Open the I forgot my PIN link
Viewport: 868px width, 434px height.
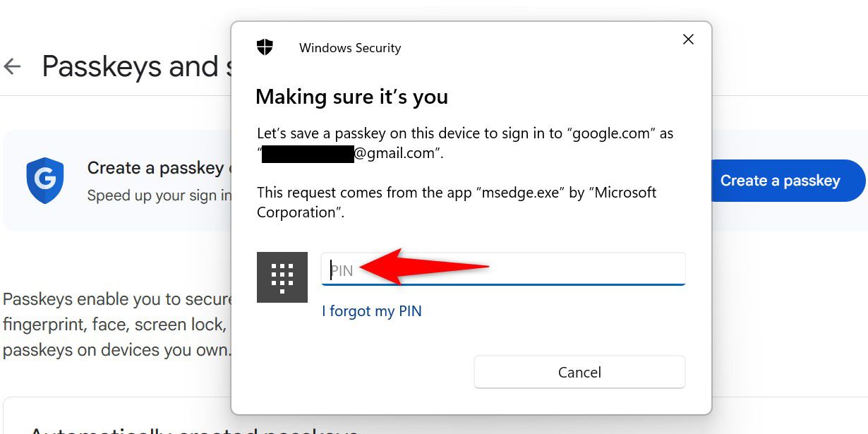click(372, 311)
